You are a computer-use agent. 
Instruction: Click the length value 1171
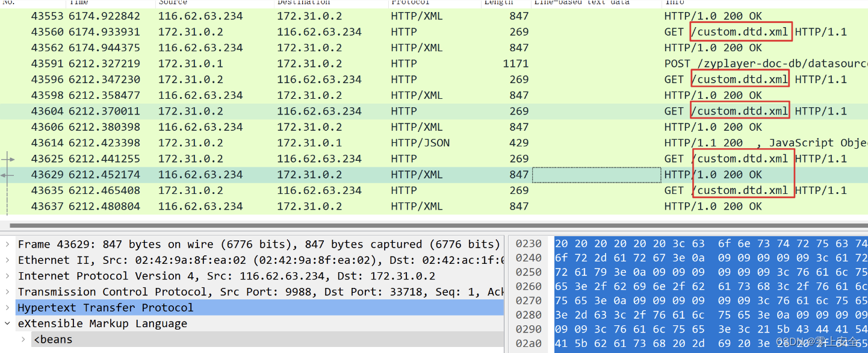pyautogui.click(x=516, y=64)
